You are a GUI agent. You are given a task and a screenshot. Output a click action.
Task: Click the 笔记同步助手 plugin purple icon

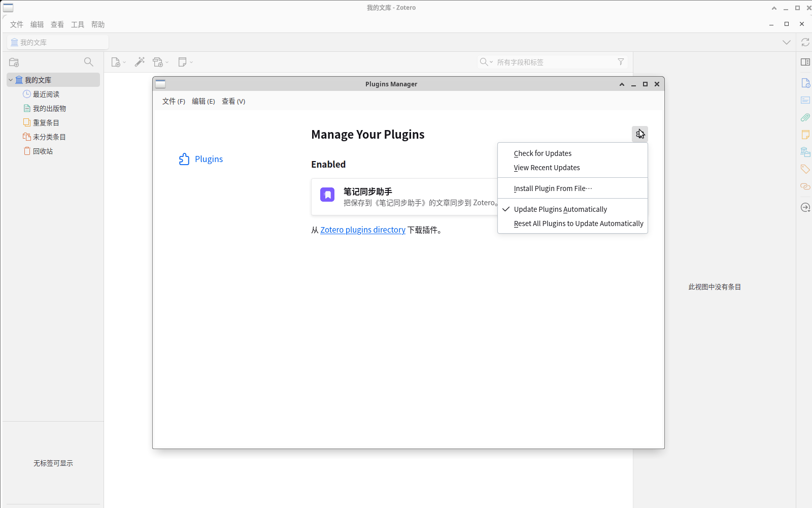[327, 195]
